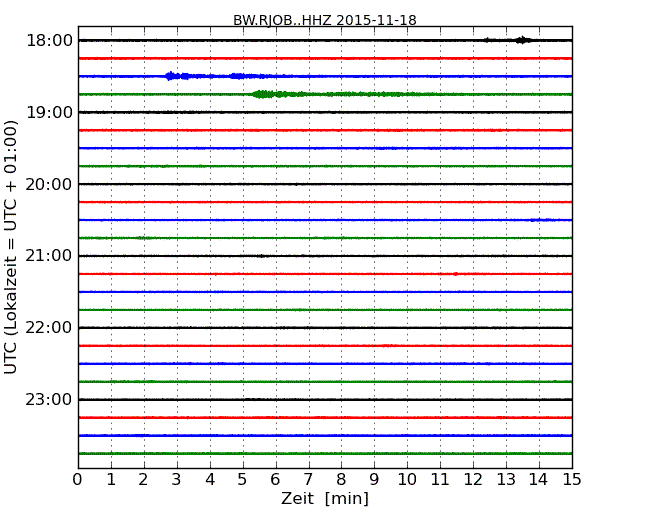Image resolution: width=650 pixels, height=520 pixels.
Task: Click the y-axis label UTC (Lokalzeit = UTC + 01:00)
Action: (10, 247)
